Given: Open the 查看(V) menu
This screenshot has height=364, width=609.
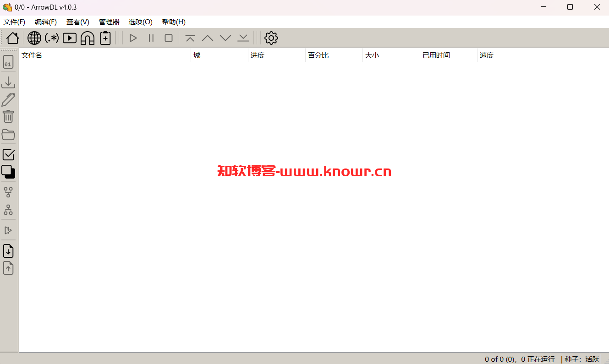Looking at the screenshot, I should coord(78,22).
